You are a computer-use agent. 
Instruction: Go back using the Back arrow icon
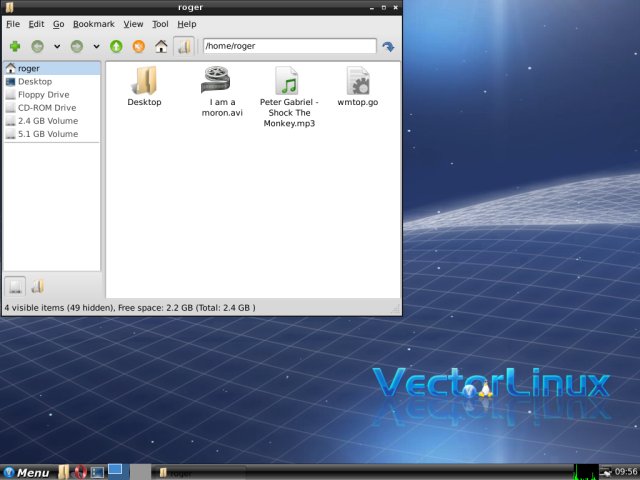click(38, 46)
